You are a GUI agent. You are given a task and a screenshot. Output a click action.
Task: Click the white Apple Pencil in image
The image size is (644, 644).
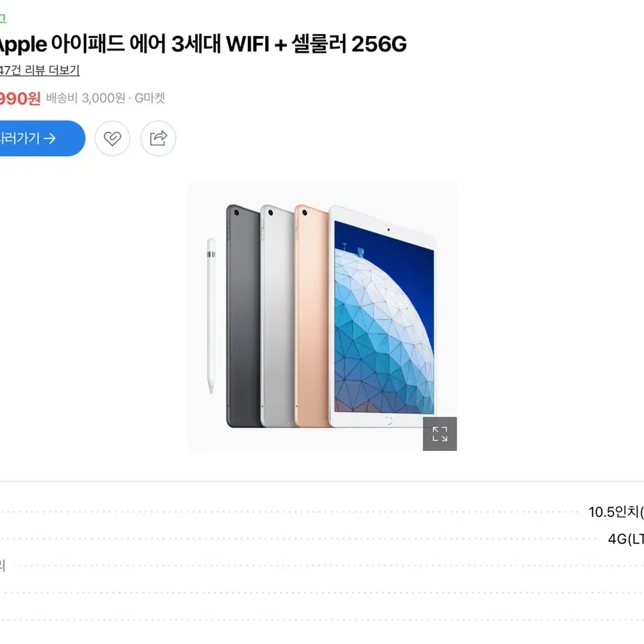(x=211, y=316)
